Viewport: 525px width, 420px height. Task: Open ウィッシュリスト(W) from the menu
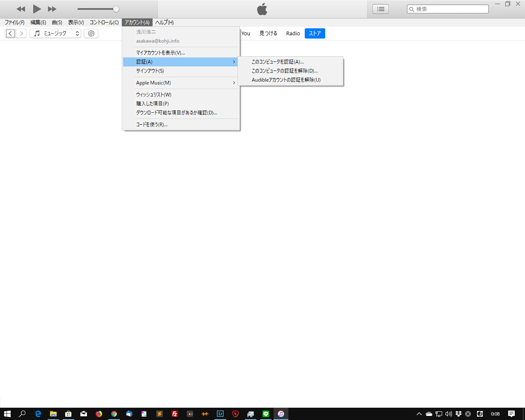[x=181, y=95]
